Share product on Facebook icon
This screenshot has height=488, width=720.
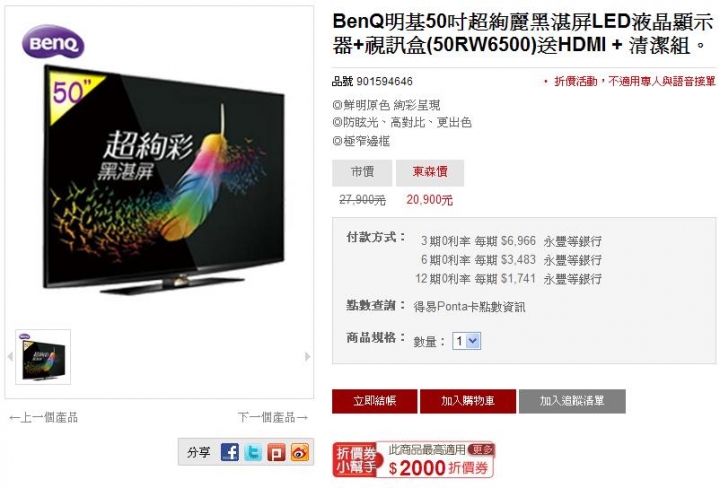click(x=230, y=452)
